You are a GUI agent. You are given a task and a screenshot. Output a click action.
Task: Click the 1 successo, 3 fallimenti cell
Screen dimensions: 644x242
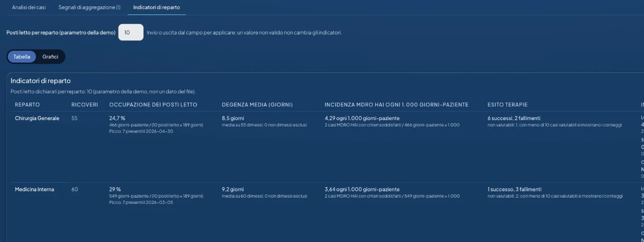514,189
